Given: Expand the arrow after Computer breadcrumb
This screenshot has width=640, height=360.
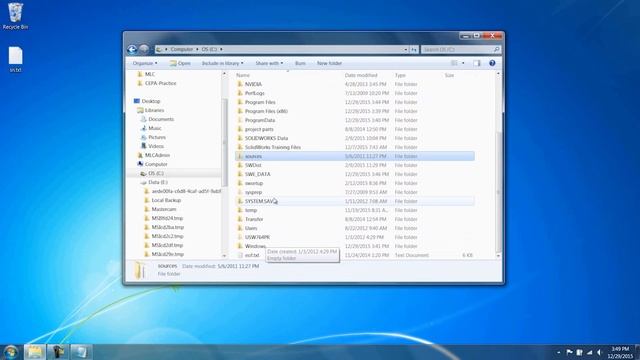Looking at the screenshot, I should (197, 49).
